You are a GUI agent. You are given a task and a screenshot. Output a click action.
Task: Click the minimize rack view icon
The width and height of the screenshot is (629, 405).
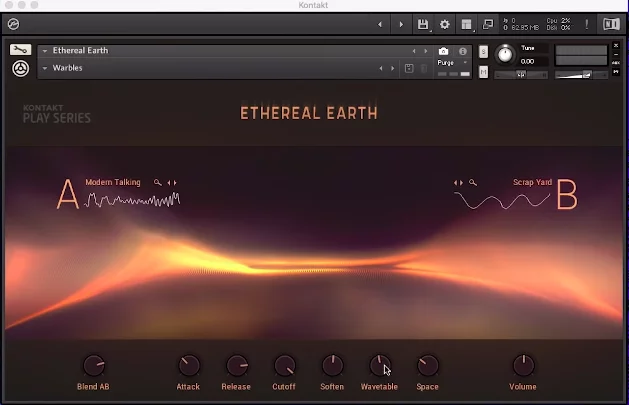click(488, 24)
